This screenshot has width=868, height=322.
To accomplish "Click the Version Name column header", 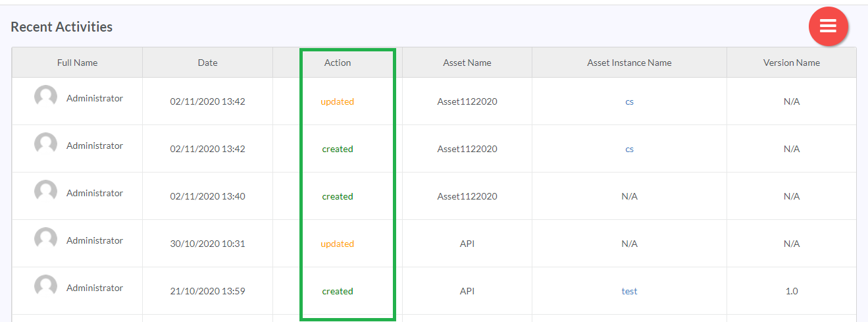I will [792, 63].
